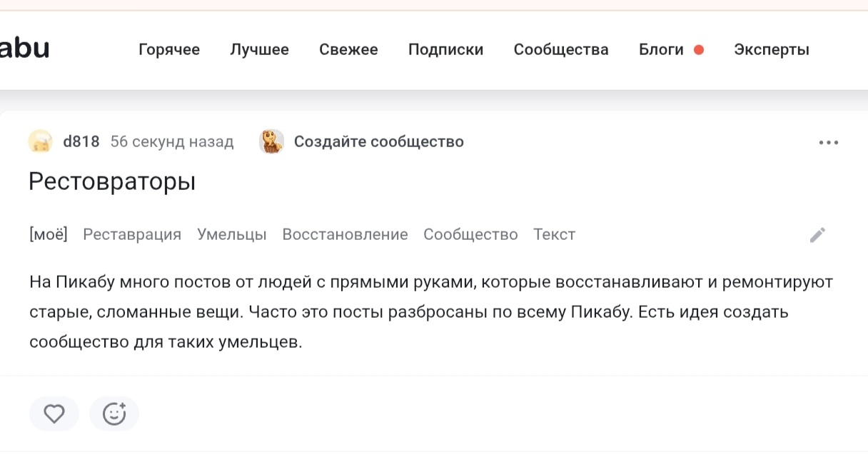Open the profile of author d818
Image resolution: width=868 pixels, height=462 pixels.
(81, 141)
